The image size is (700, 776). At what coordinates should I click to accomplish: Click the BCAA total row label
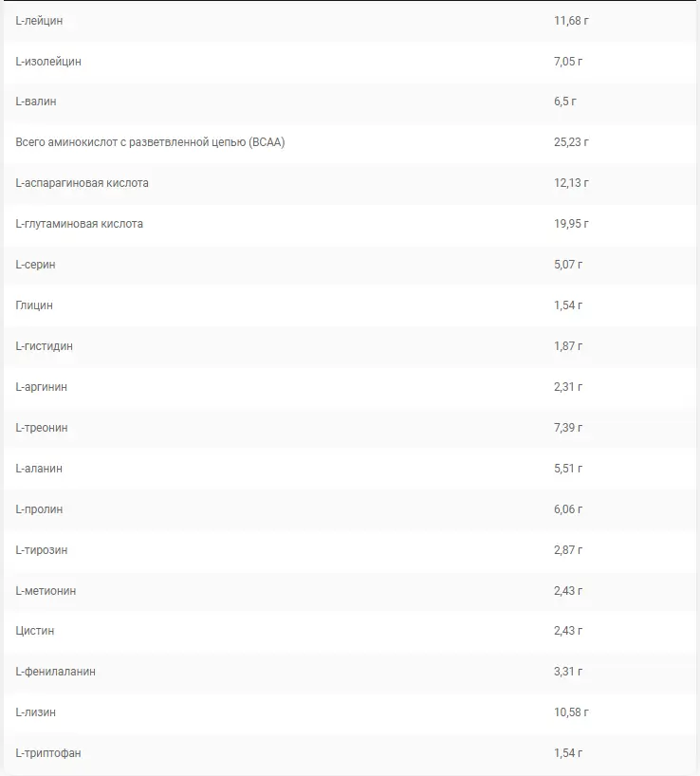tap(150, 142)
